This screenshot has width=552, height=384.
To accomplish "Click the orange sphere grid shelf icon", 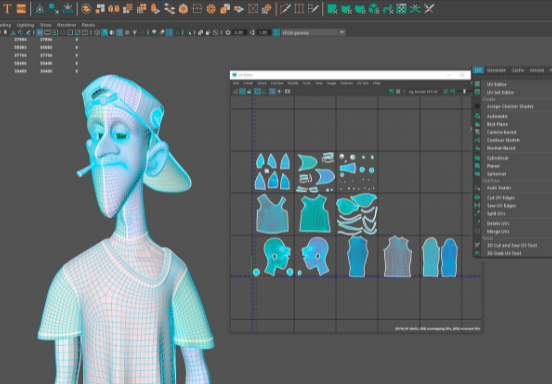I will coord(211,9).
